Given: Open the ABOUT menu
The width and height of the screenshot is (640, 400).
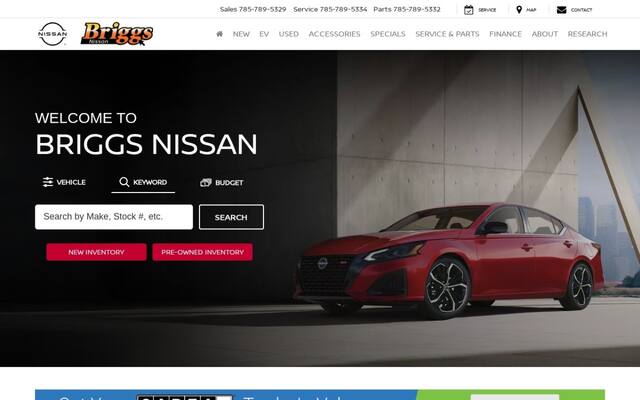Looking at the screenshot, I should pyautogui.click(x=544, y=34).
